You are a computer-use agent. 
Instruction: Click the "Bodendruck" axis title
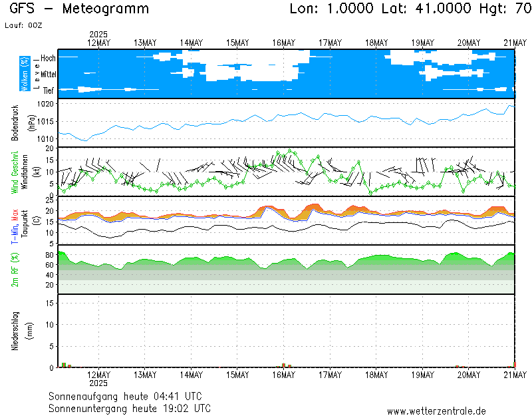pyautogui.click(x=15, y=122)
